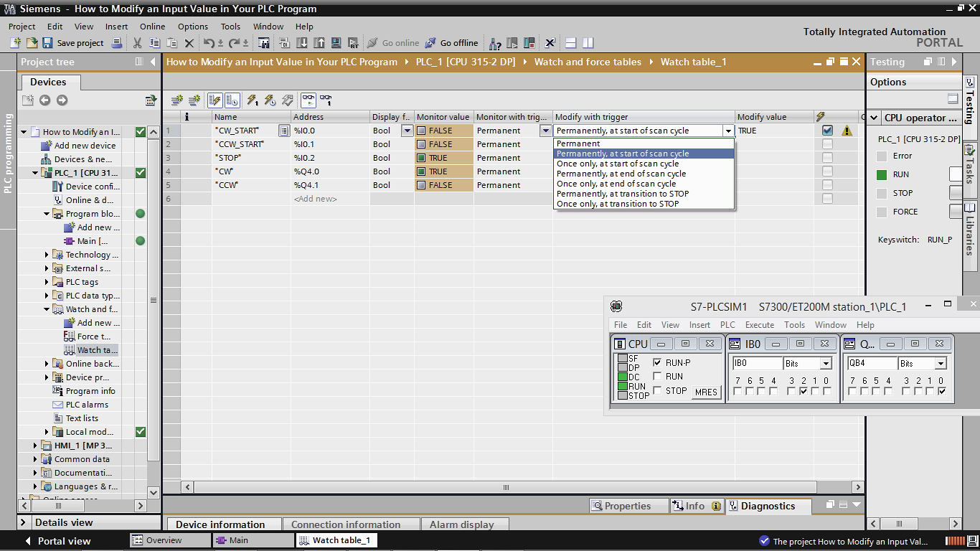
Task: Click Modify all selected values once icon
Action: pos(253,100)
